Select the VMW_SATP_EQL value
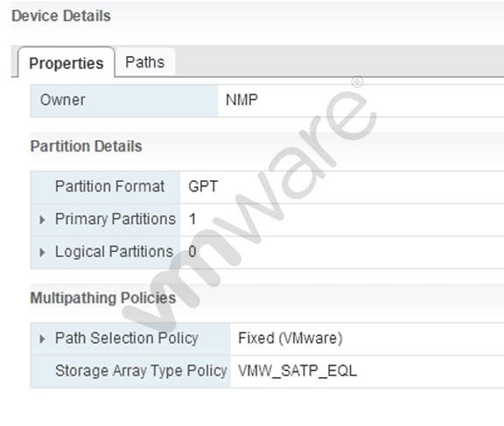The width and height of the screenshot is (504, 426). click(297, 371)
